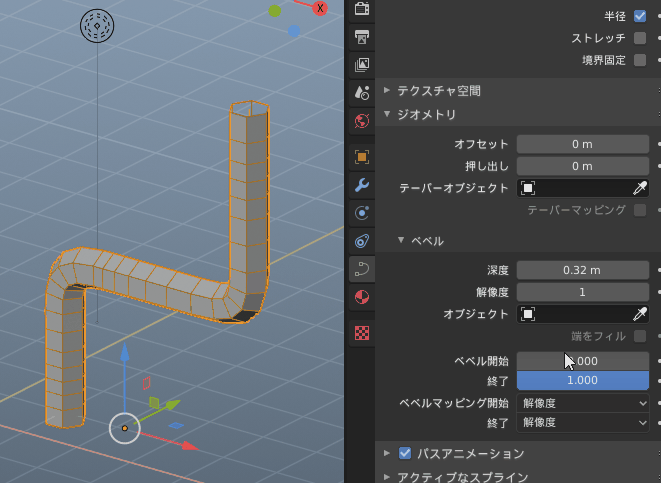This screenshot has width=661, height=483.
Task: Click the 深度 0.32 m field
Action: click(583, 270)
